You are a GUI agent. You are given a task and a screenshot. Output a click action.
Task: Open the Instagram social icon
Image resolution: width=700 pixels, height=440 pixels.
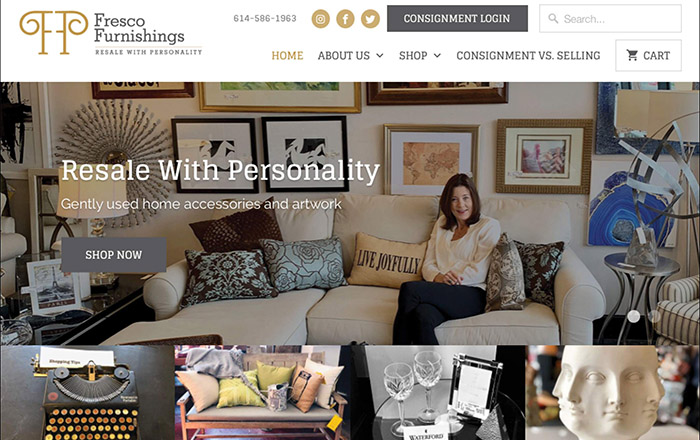click(321, 19)
